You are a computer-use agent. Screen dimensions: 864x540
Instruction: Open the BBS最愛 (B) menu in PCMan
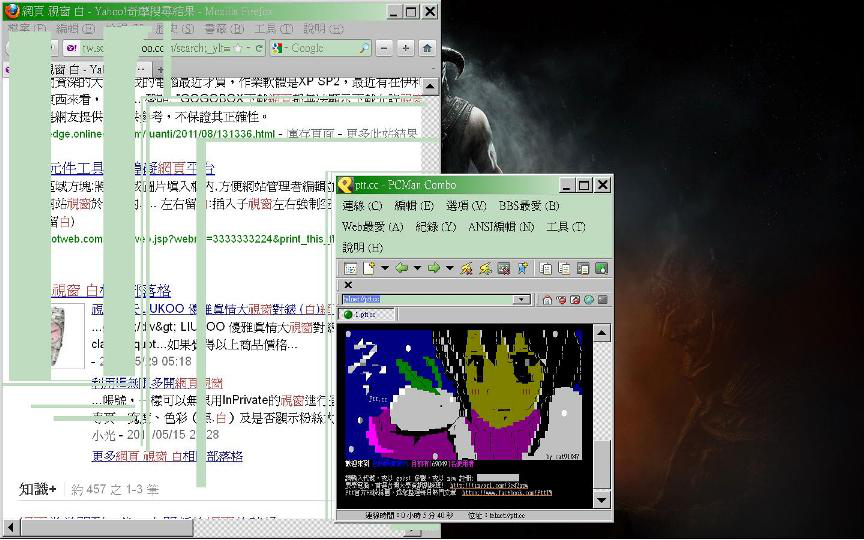[529, 206]
